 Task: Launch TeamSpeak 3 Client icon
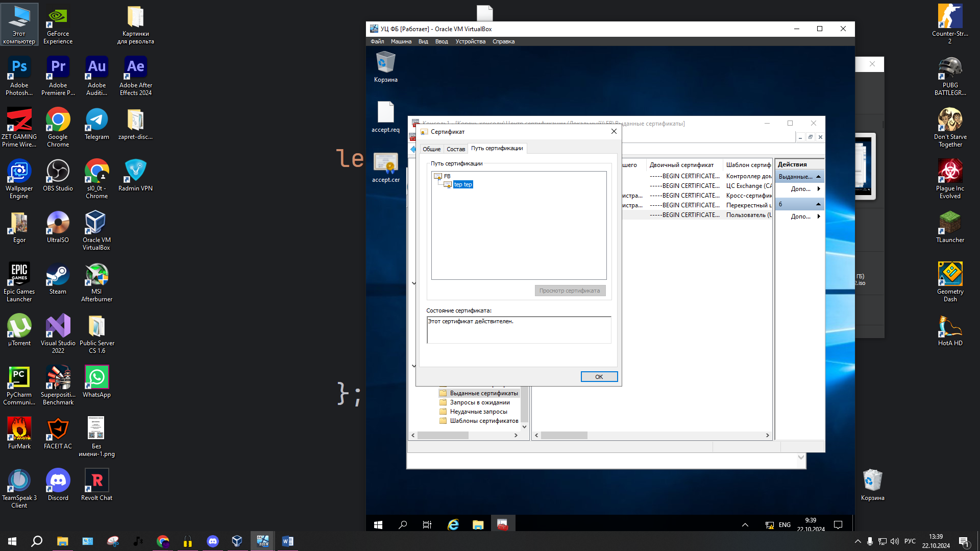coord(19,488)
